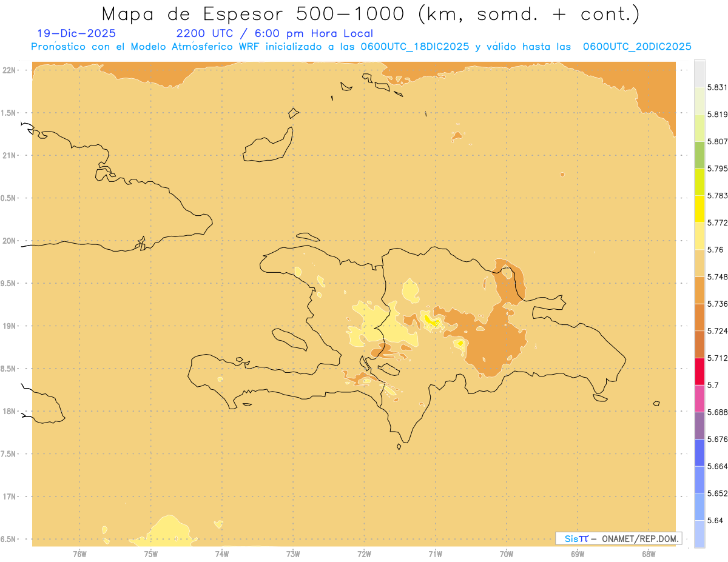Click the 76W longitude label
This screenshot has height=562, width=728.
click(x=79, y=554)
